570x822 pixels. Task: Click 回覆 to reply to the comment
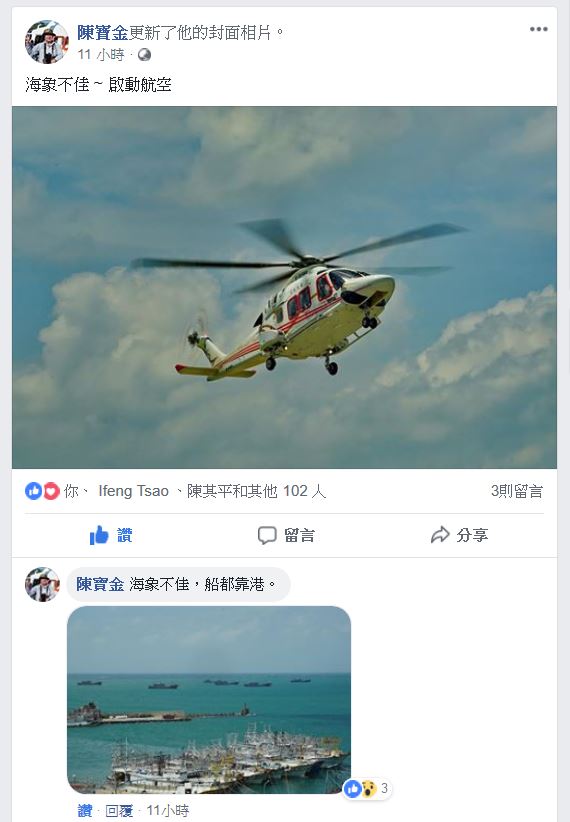tap(119, 810)
